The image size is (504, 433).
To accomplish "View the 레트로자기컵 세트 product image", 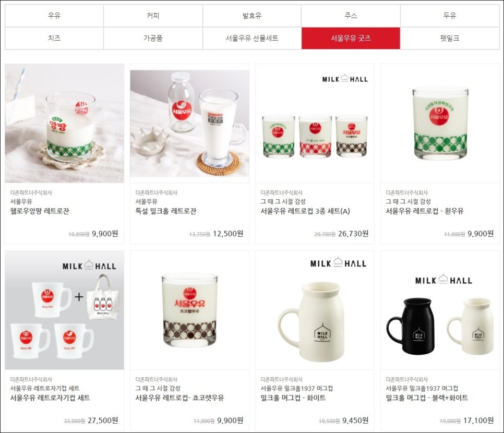I will pos(64,310).
